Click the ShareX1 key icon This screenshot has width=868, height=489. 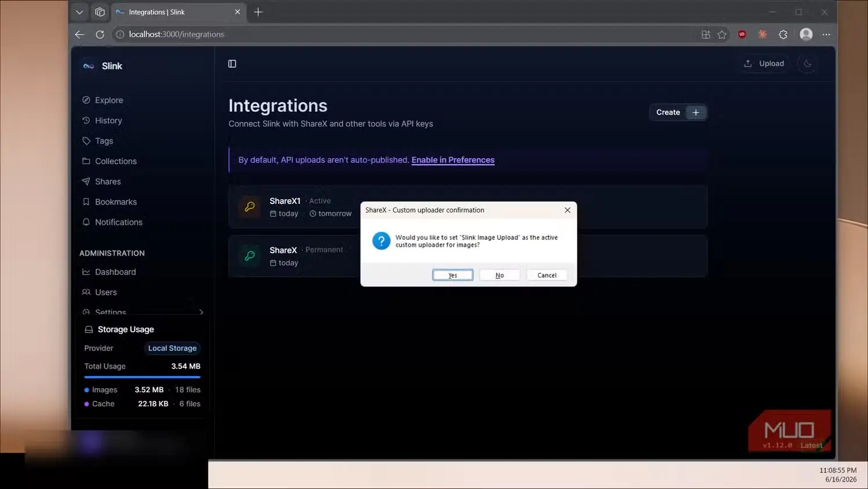pos(250,207)
